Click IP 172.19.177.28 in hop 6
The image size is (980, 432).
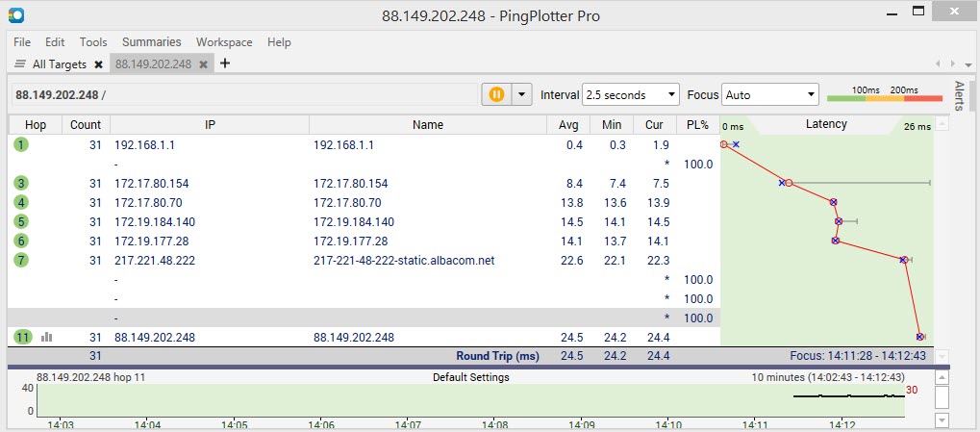[x=152, y=241]
